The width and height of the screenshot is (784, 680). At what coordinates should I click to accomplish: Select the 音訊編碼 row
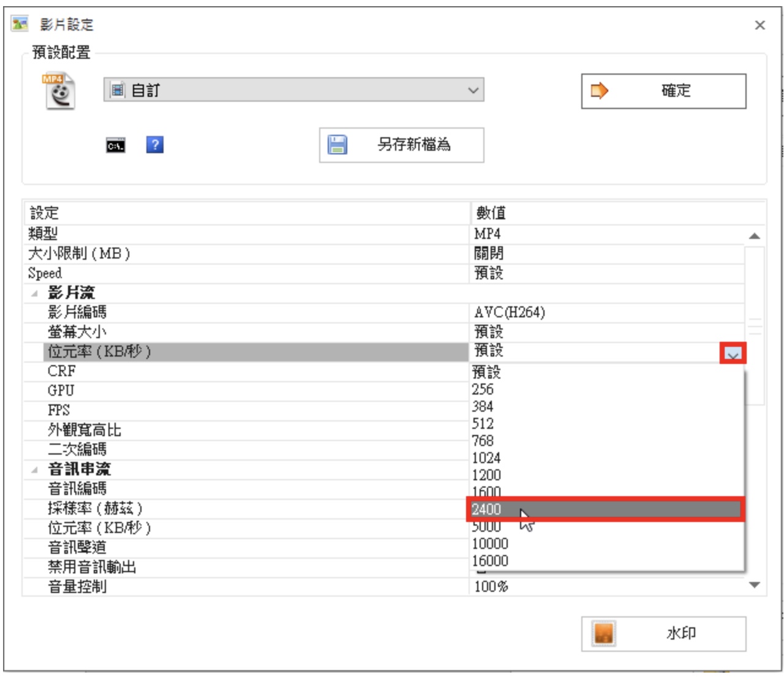click(x=247, y=489)
